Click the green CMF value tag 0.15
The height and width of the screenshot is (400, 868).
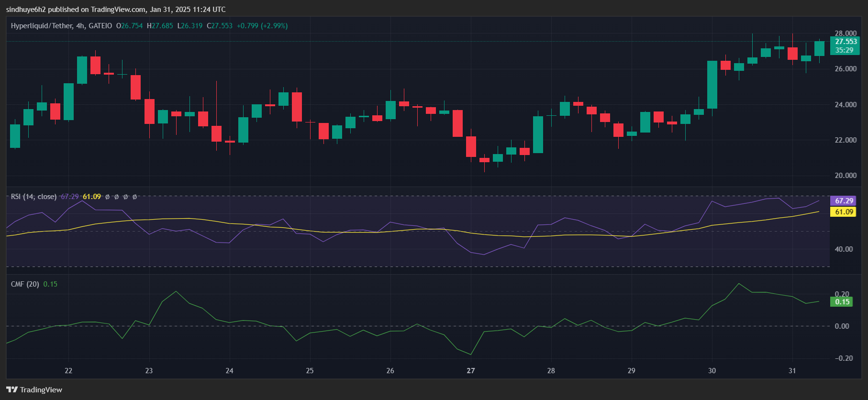tap(842, 302)
